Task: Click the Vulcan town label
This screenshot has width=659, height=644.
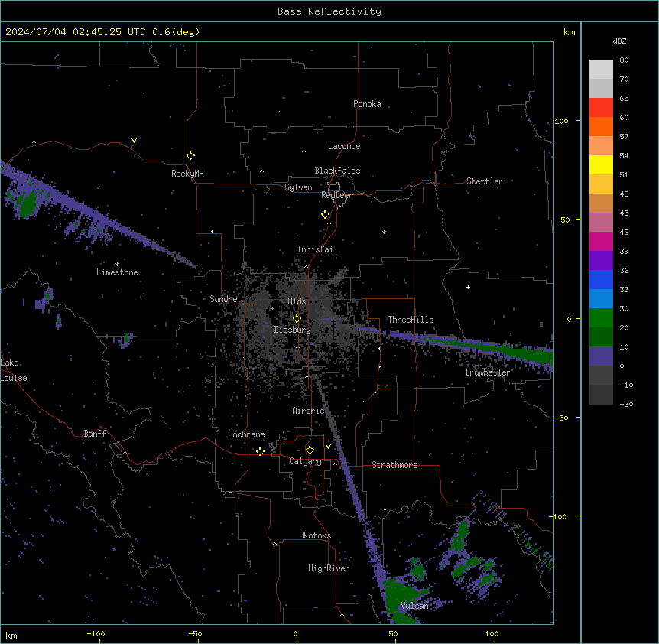Action: (x=414, y=606)
